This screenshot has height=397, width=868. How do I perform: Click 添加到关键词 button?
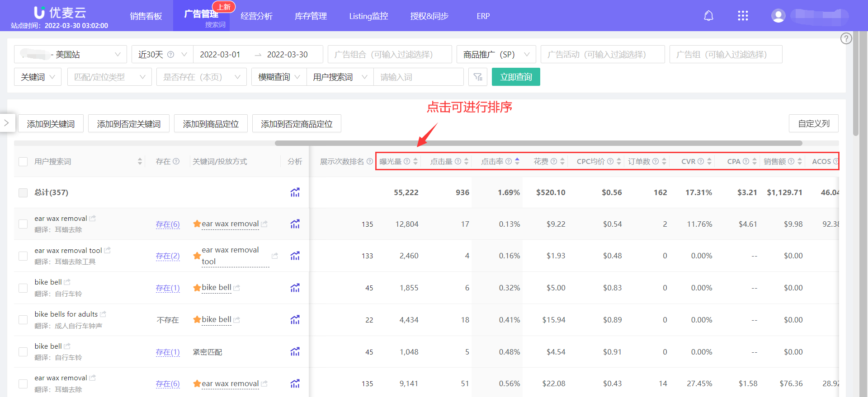tap(51, 123)
